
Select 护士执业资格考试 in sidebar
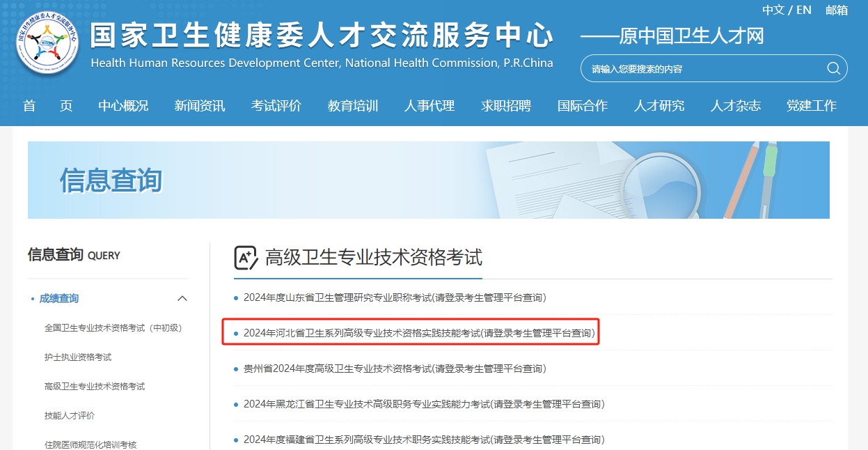pos(78,357)
